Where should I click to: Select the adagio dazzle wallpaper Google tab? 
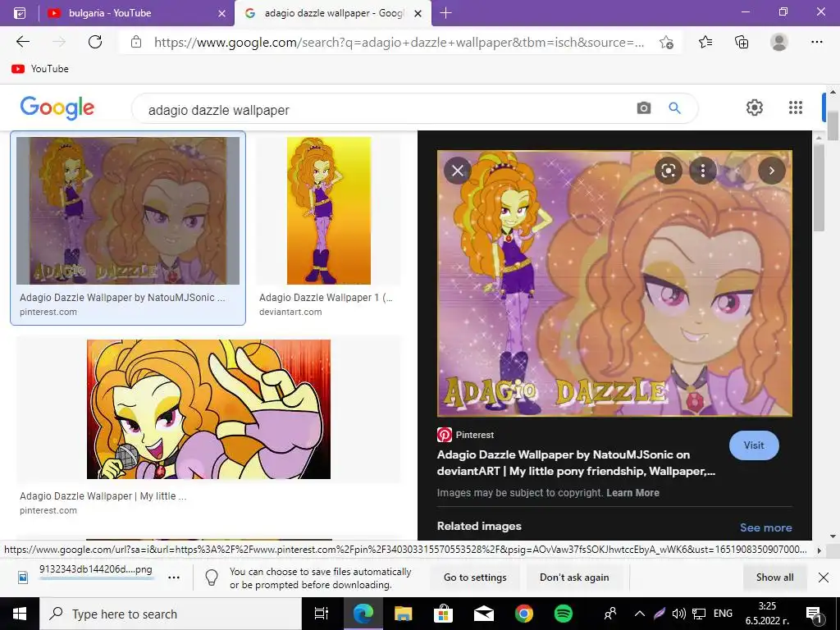tap(333, 13)
